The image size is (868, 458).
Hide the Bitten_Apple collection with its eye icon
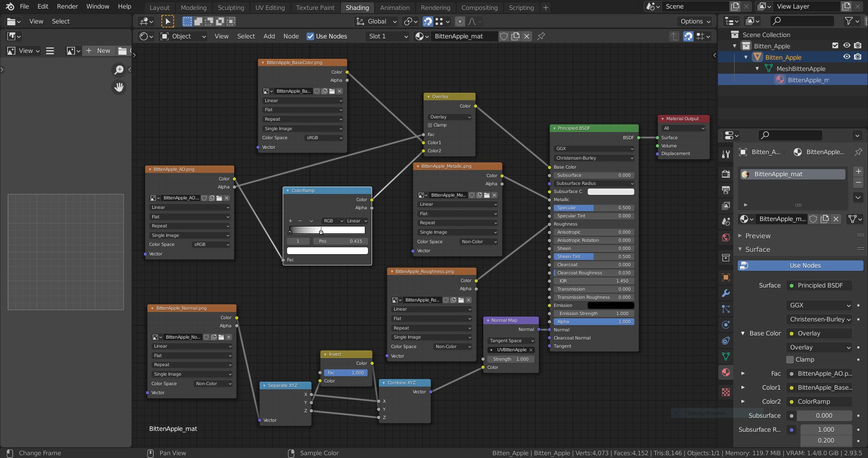pos(847,46)
